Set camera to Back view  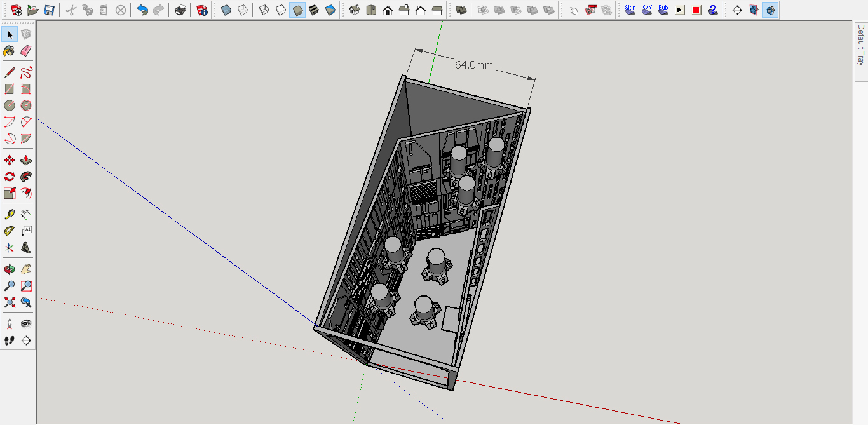click(421, 10)
